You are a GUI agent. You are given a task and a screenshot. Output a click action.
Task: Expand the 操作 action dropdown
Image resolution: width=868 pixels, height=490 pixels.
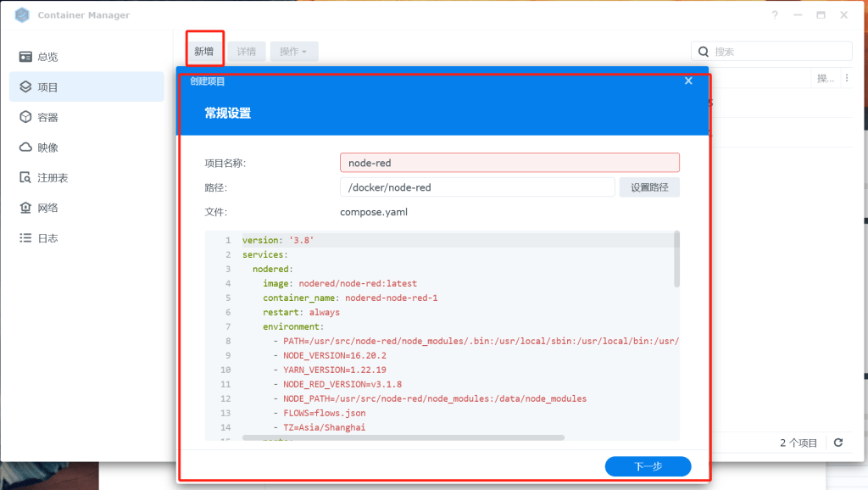click(x=293, y=52)
